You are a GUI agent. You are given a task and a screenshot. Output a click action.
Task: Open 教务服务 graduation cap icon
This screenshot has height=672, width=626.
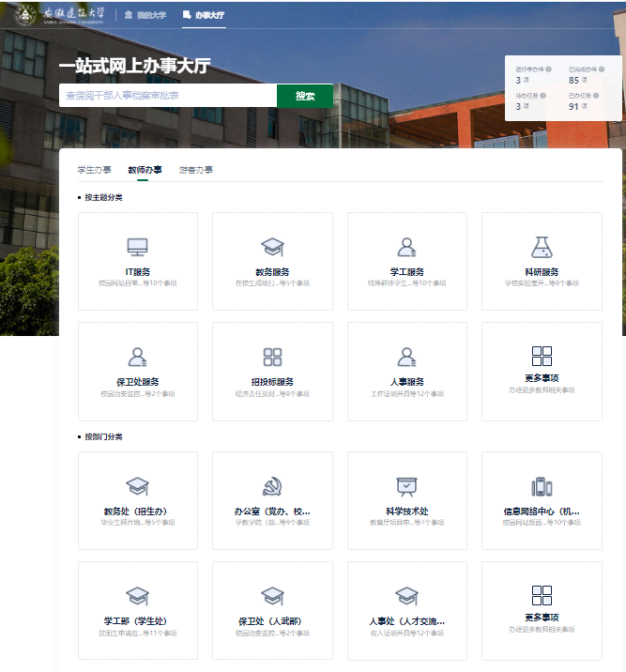[272, 247]
